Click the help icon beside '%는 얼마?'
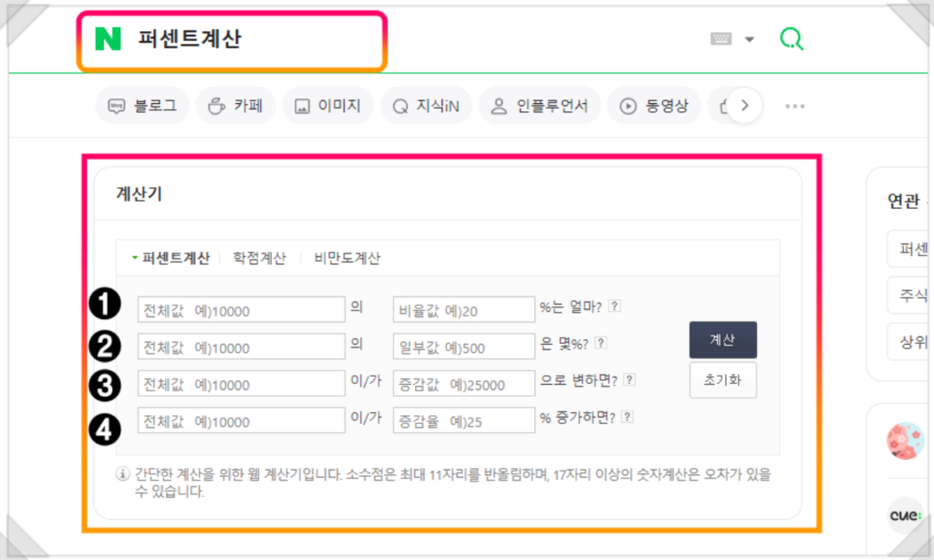This screenshot has width=934, height=560. (x=615, y=306)
